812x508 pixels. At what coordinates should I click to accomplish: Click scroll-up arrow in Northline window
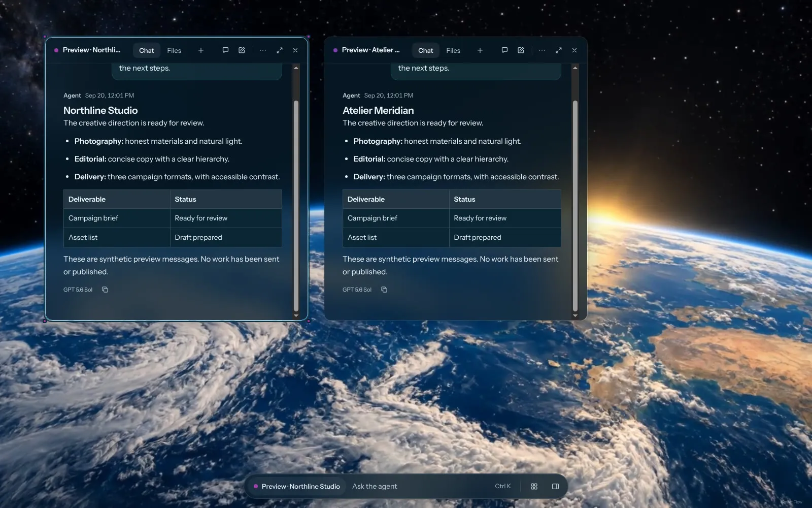point(296,68)
